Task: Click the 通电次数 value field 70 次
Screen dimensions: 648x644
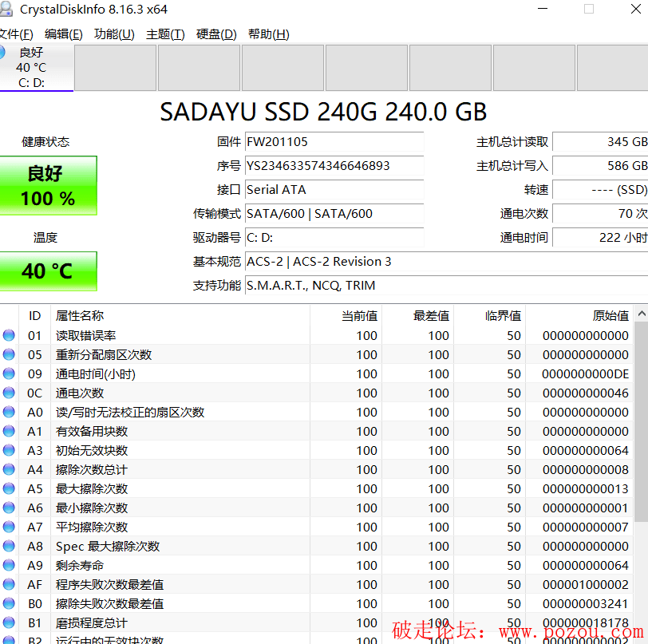Action: [x=600, y=214]
